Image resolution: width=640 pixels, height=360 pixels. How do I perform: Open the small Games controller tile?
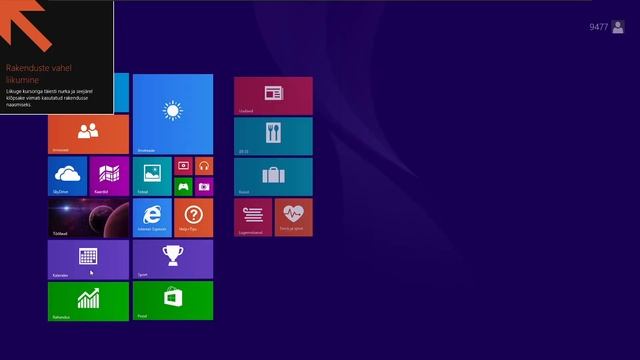183,187
